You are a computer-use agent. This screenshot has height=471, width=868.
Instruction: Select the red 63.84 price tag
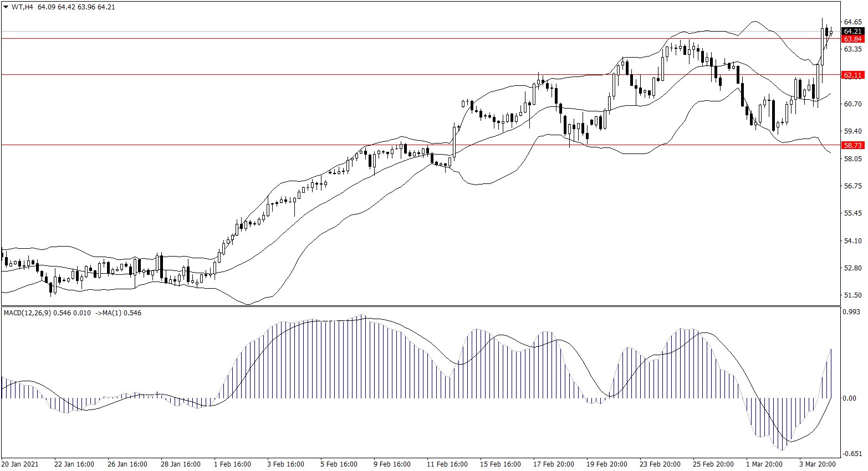(852, 39)
